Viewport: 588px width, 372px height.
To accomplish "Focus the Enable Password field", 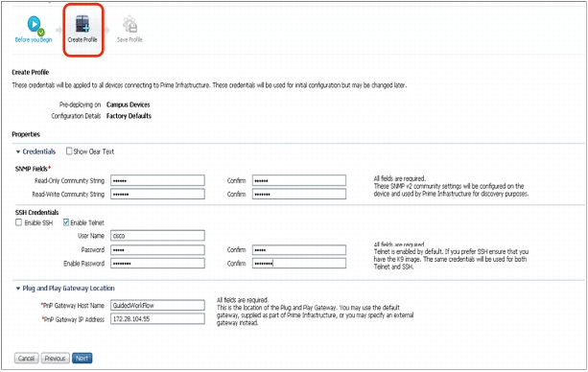I will (157, 264).
